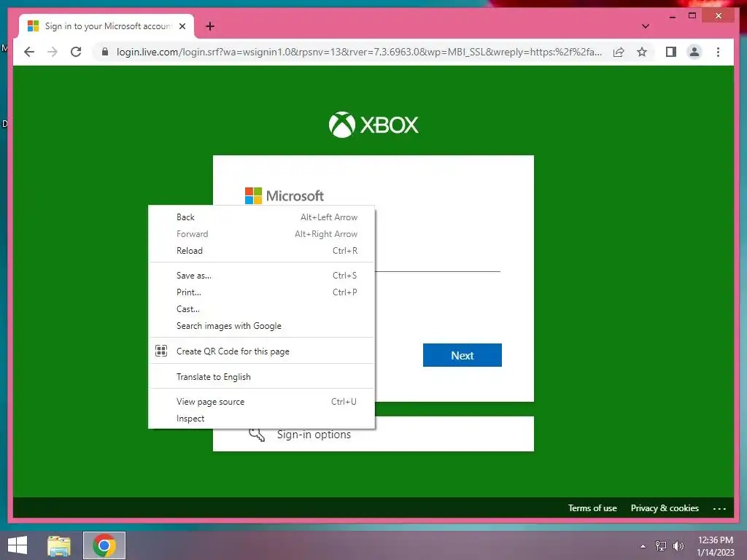
Task: Expand the tab search chevron
Action: (x=645, y=26)
